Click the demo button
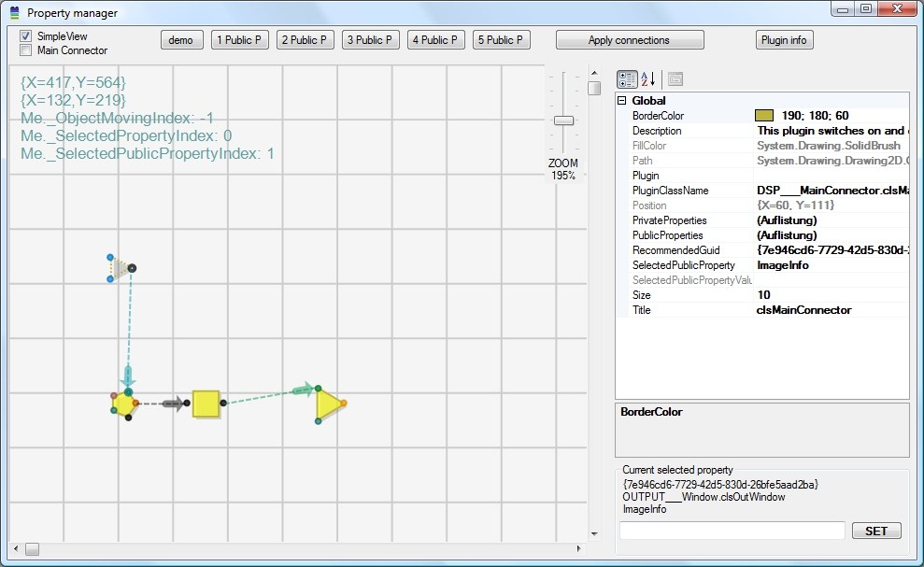 (181, 40)
